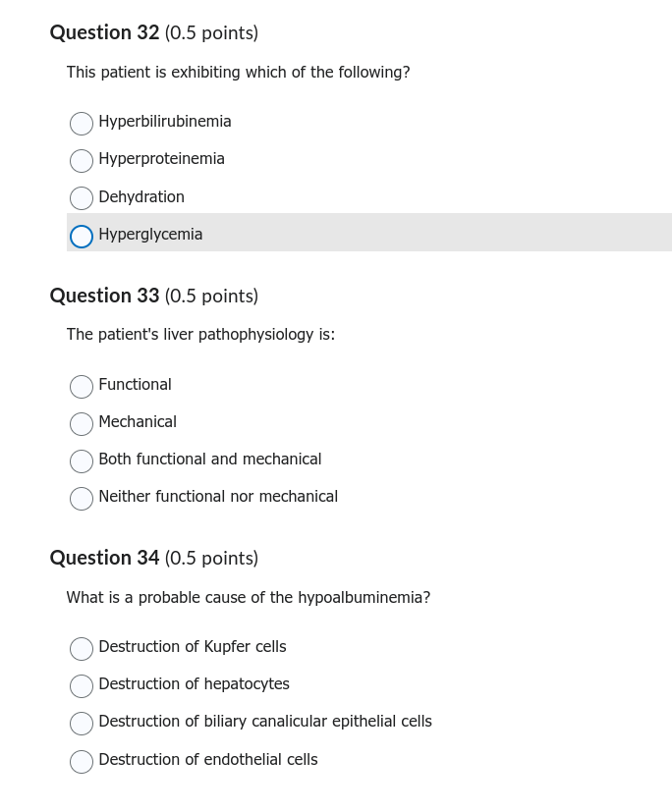Select the Hyperbilirubinemia radio button
The height and width of the screenshot is (812, 672).
coord(82,124)
